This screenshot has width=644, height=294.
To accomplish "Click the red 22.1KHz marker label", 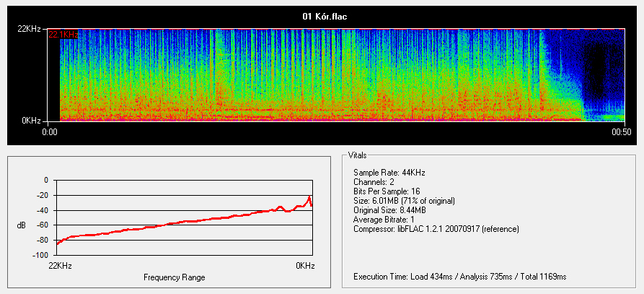I will [63, 34].
